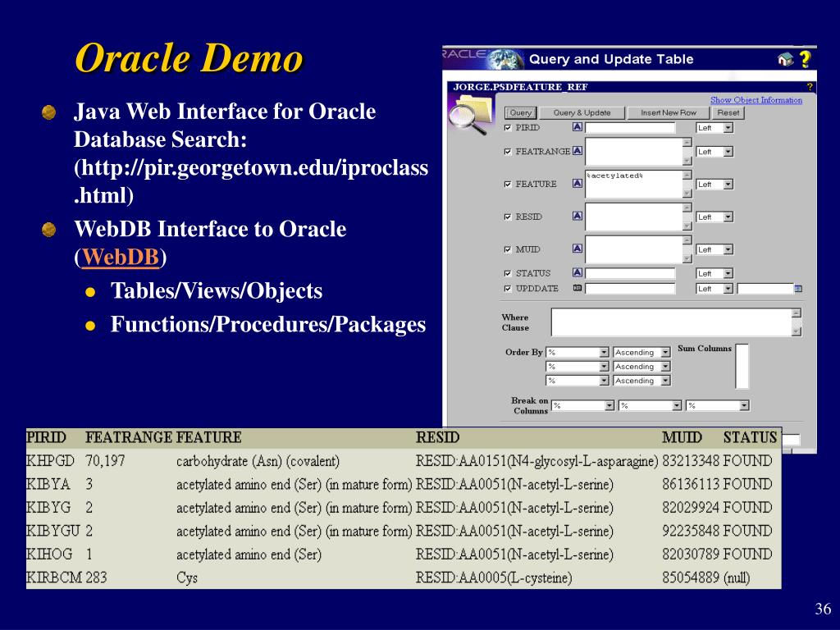The width and height of the screenshot is (840, 630).
Task: Click small yellow help mark on title bar
Action: click(810, 86)
